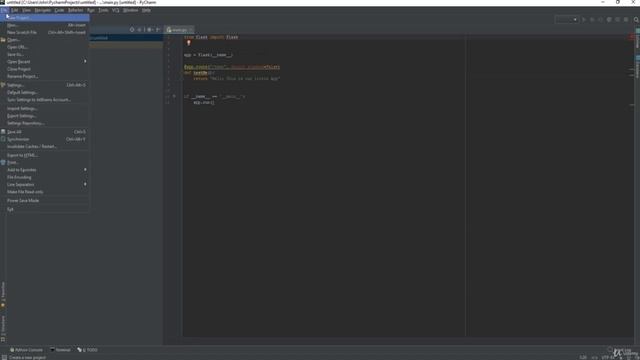Open Python Console tool window

click(x=27, y=350)
